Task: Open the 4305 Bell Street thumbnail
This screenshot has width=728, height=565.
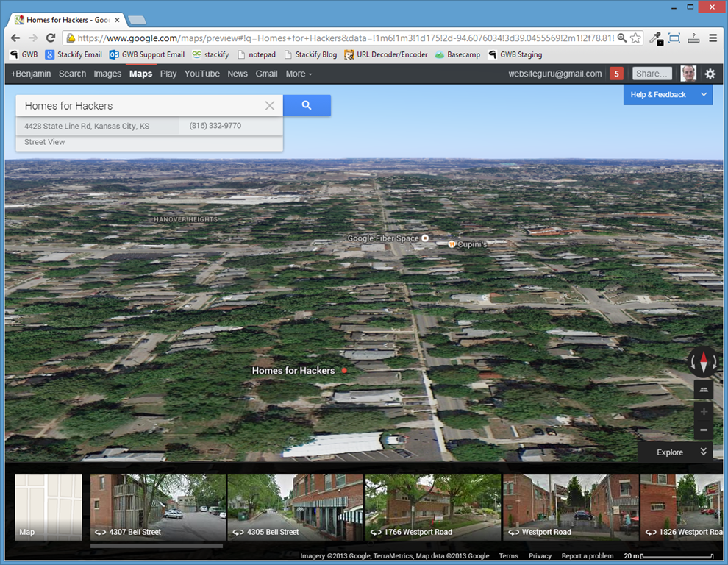Action: click(x=296, y=507)
